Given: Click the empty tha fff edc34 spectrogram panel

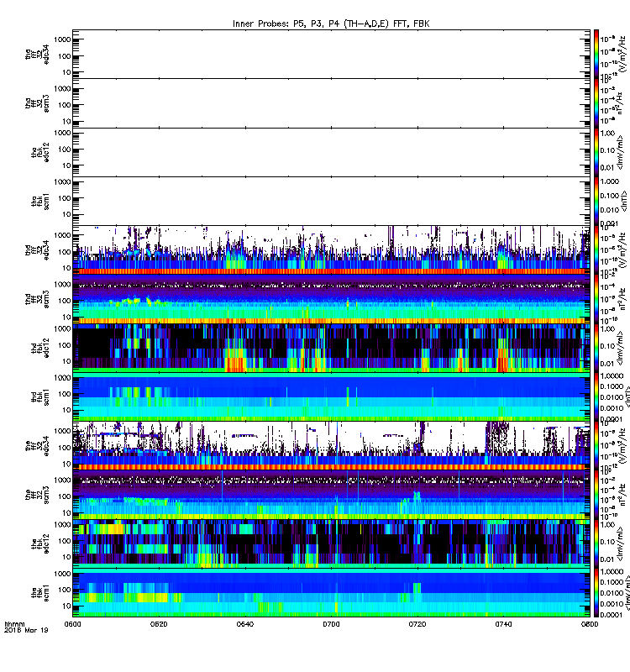Looking at the screenshot, I should 331,54.
